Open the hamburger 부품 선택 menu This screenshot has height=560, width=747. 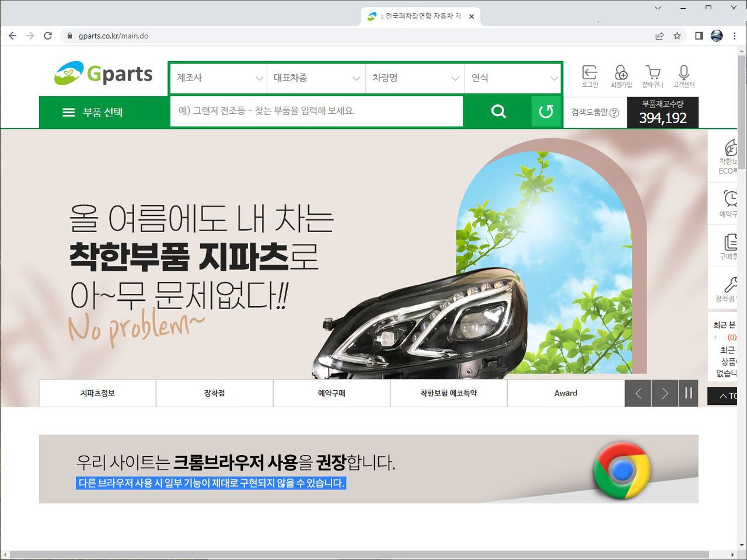93,112
